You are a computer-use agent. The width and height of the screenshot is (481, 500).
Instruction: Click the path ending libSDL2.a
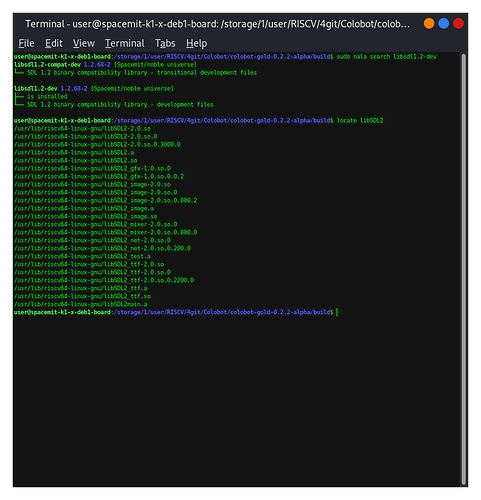pyautogui.click(x=74, y=153)
